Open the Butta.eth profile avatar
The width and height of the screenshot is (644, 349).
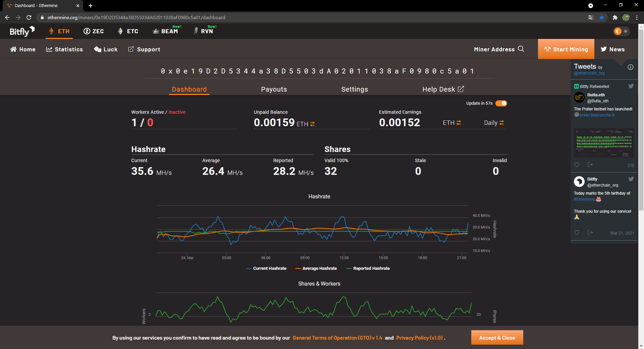click(579, 97)
